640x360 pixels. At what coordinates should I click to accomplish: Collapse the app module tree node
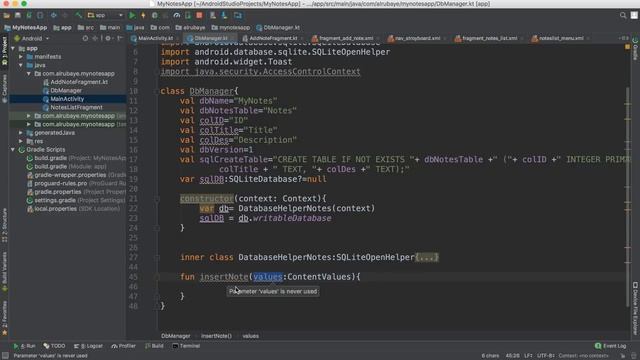point(13,48)
